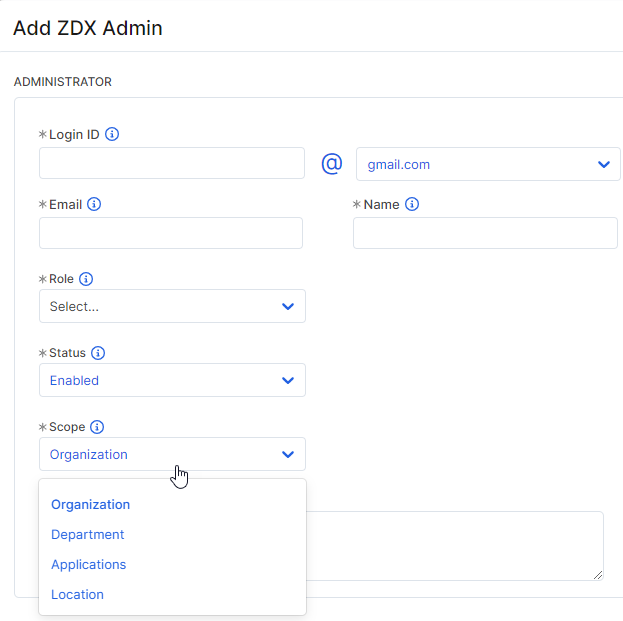Select Organization from the Scope list
Screen dimensions: 623x621
tap(91, 505)
